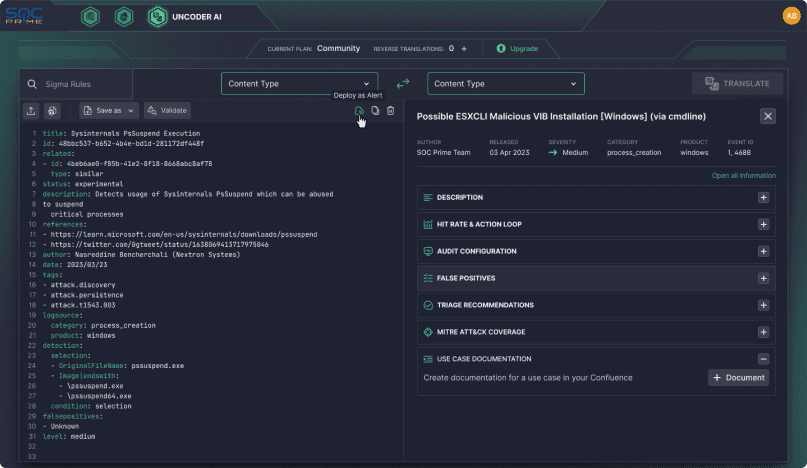The image size is (807, 468).
Task: Click the copy rule icon in editor toolbar
Action: click(375, 111)
